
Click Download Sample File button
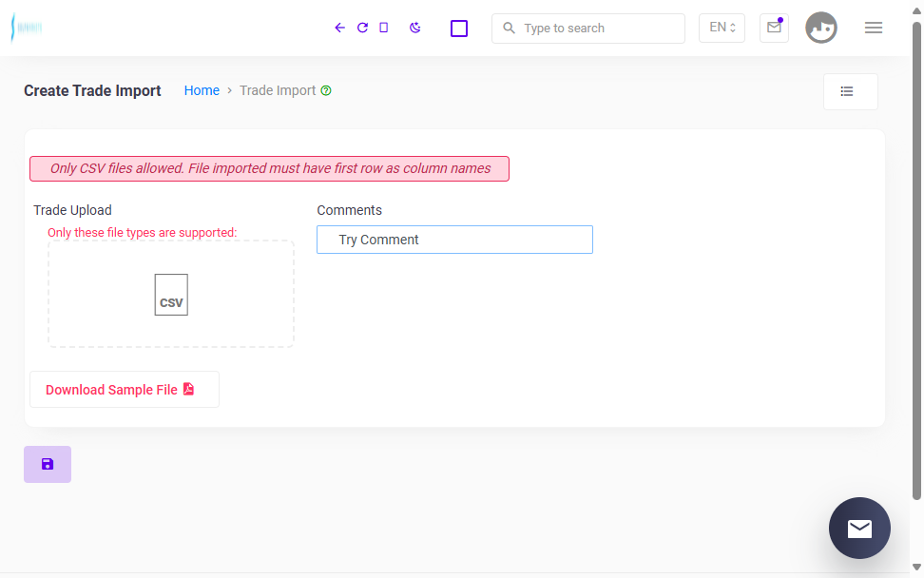coord(125,390)
